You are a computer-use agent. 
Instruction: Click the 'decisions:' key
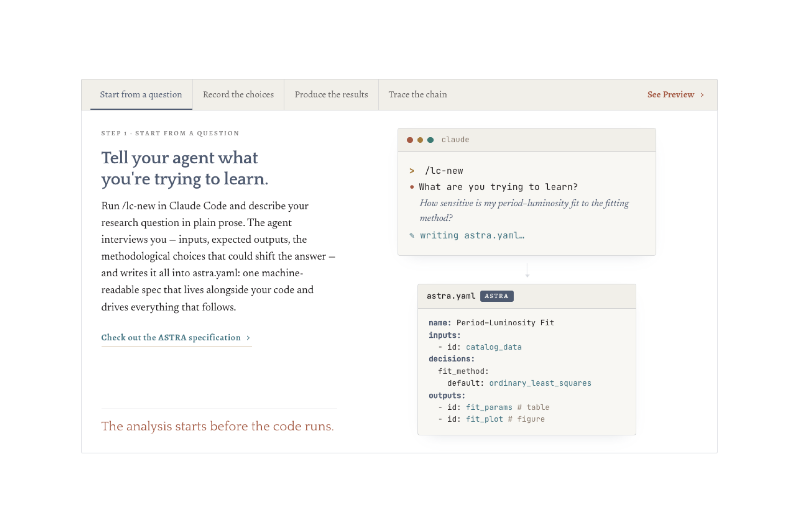coord(451,359)
